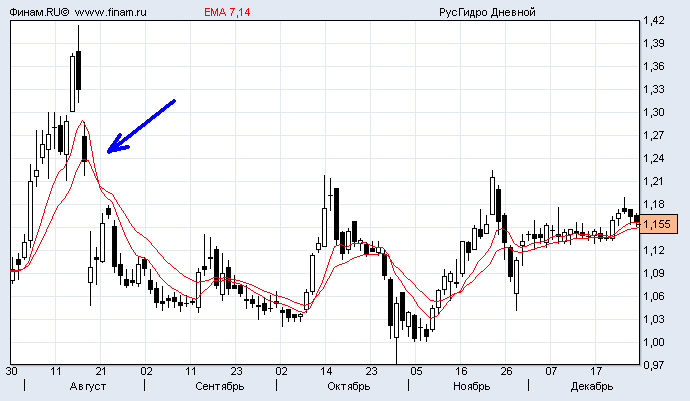Select the Август month label

(88, 386)
